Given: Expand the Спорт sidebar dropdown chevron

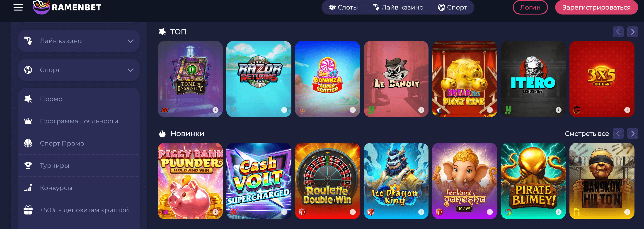Looking at the screenshot, I should [x=131, y=70].
